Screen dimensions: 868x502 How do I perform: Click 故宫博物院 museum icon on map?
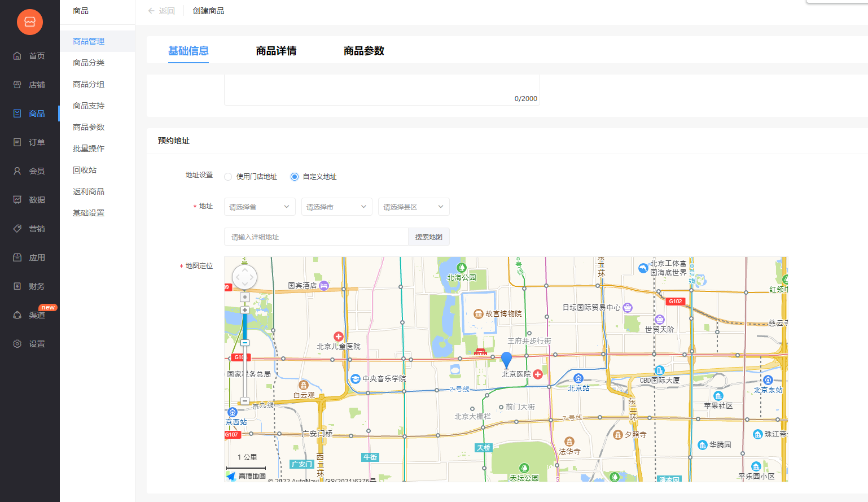[x=478, y=314]
